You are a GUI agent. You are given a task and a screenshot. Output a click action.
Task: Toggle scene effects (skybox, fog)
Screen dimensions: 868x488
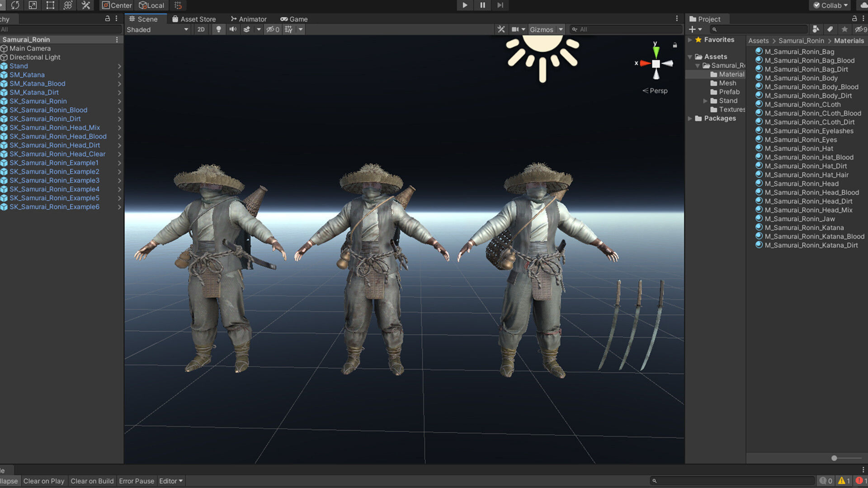(247, 29)
